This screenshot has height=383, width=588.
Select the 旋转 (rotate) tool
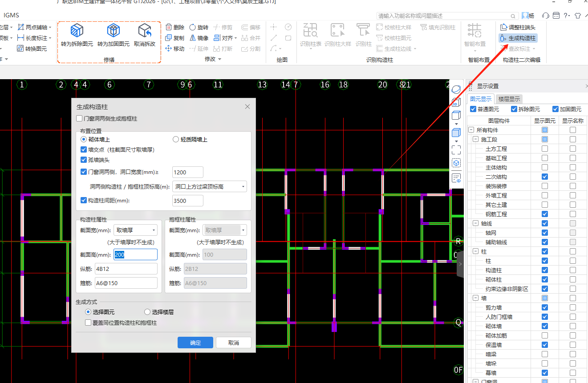point(199,27)
